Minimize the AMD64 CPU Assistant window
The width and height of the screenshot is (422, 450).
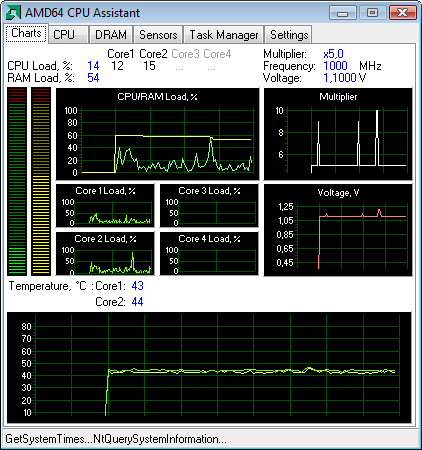tap(343, 13)
